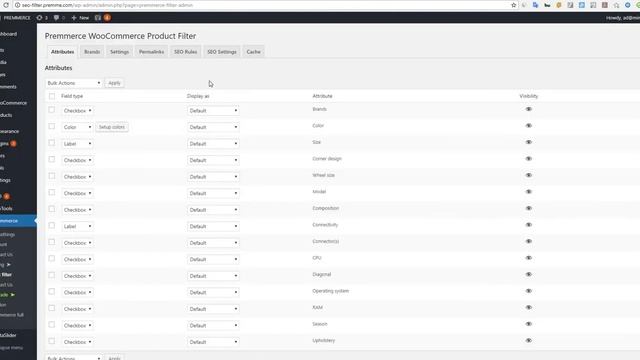The height and width of the screenshot is (360, 640).
Task: Check the checkbox for the Size row
Action: pos(51,143)
